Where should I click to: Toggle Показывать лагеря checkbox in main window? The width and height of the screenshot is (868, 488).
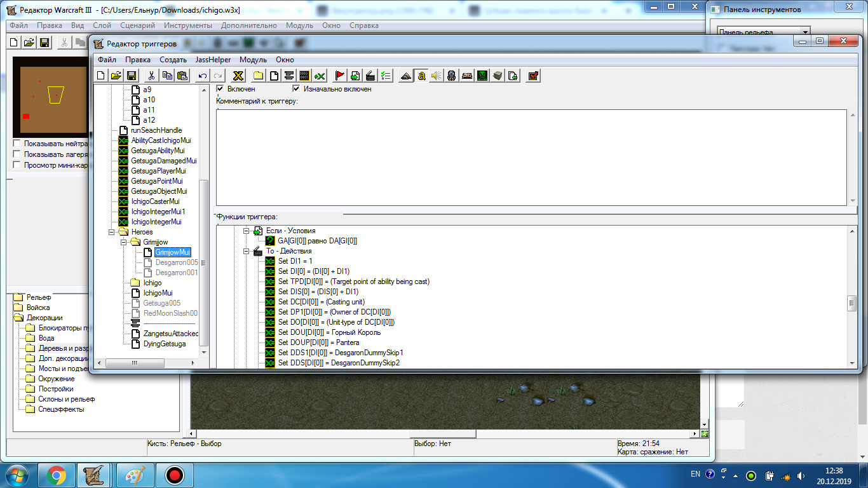click(x=17, y=154)
